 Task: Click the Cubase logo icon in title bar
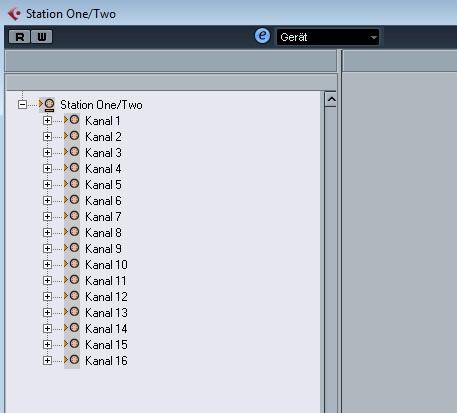[x=14, y=14]
